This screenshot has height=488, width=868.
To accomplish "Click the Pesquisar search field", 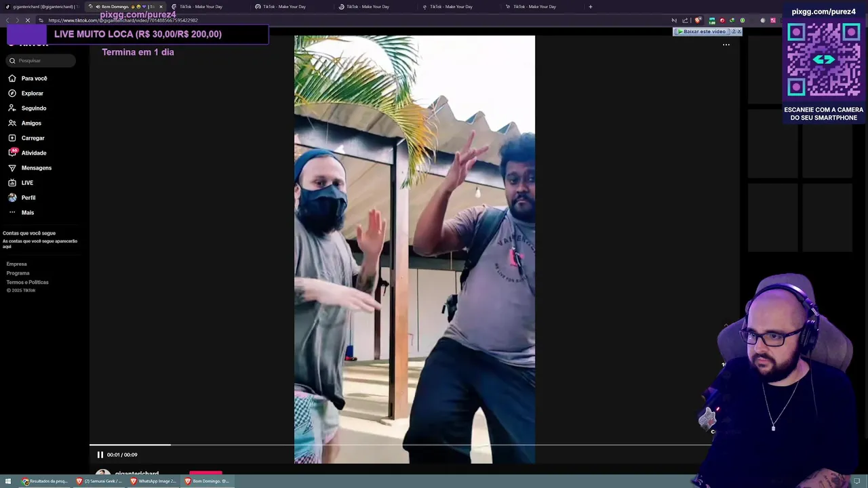I will [41, 61].
